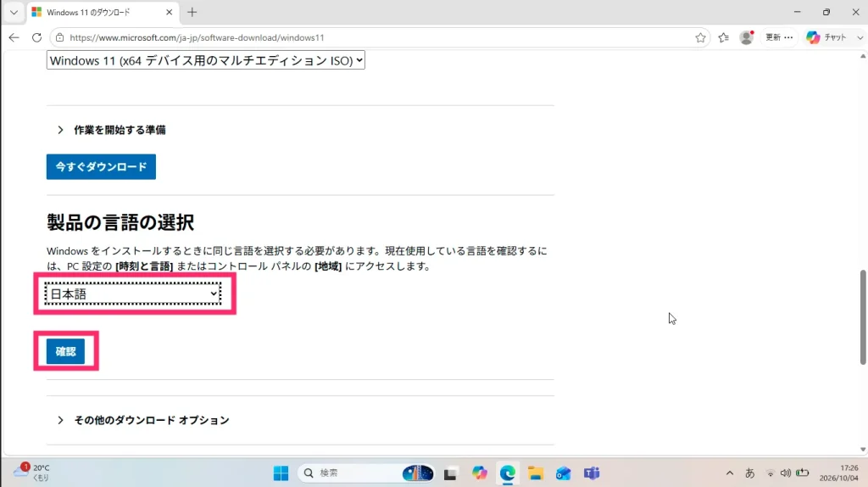The image size is (868, 487).
Task: Click the [時刻と言語] bold text
Action: click(144, 266)
